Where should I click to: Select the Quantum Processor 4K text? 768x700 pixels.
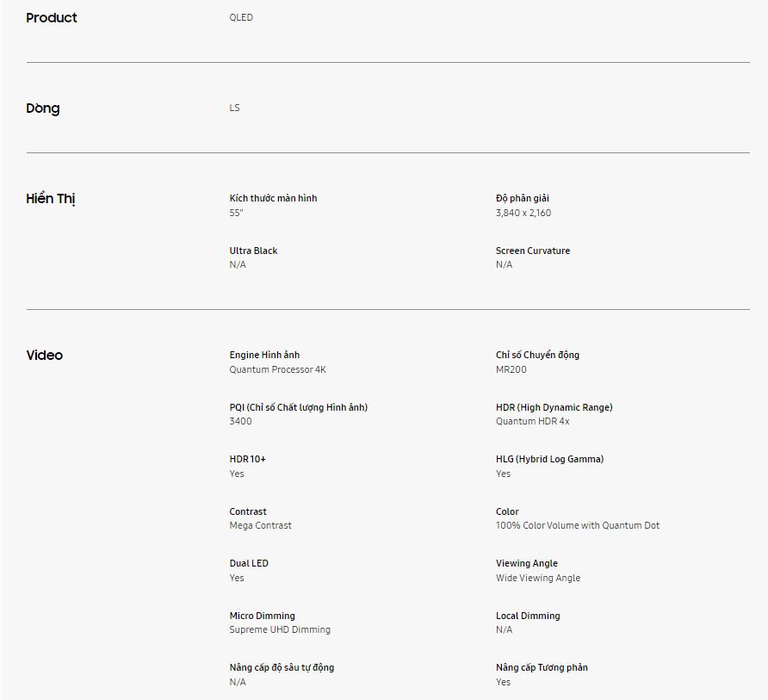277,369
